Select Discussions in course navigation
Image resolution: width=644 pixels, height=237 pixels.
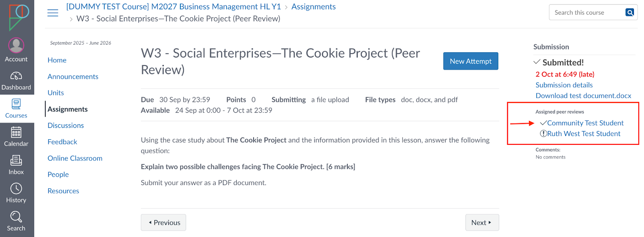pyautogui.click(x=66, y=126)
